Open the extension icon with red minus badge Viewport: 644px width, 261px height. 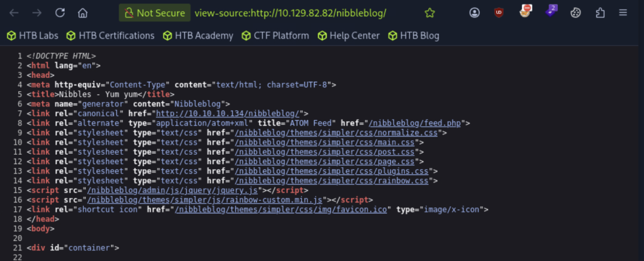point(525,12)
